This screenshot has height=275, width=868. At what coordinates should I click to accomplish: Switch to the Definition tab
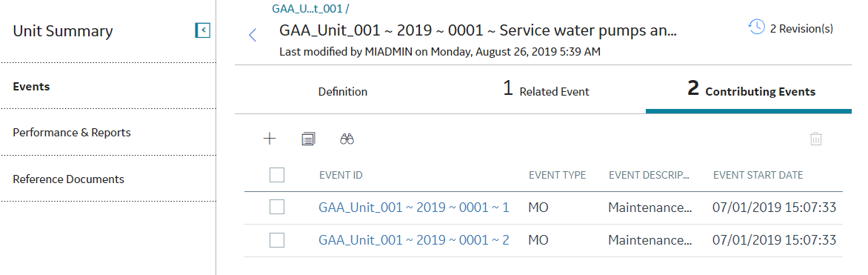(x=343, y=92)
